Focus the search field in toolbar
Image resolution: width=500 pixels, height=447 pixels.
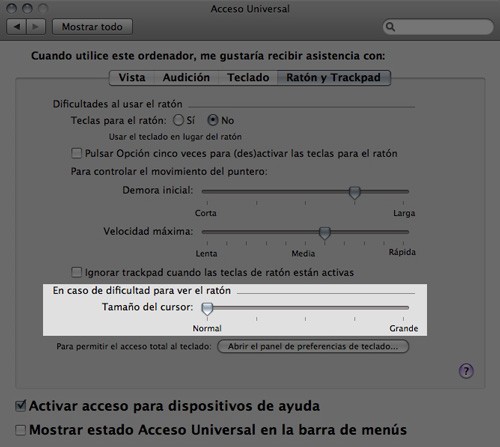438,27
